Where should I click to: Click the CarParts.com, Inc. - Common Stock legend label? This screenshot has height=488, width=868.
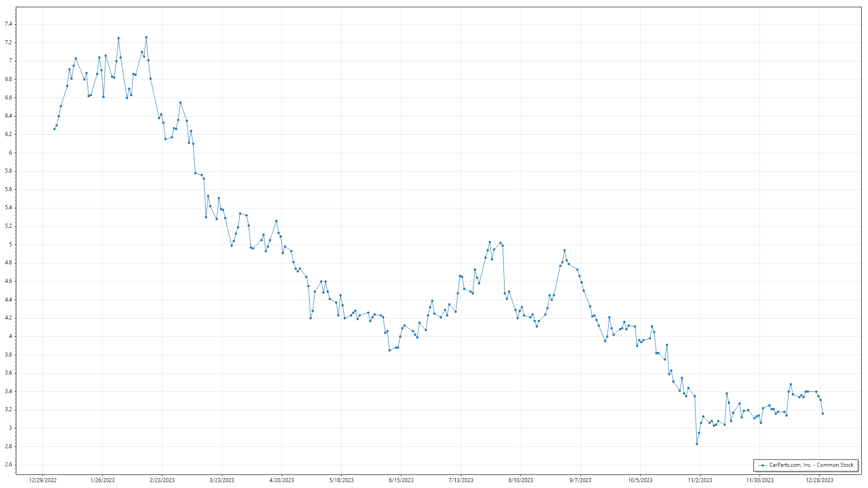coord(811,465)
